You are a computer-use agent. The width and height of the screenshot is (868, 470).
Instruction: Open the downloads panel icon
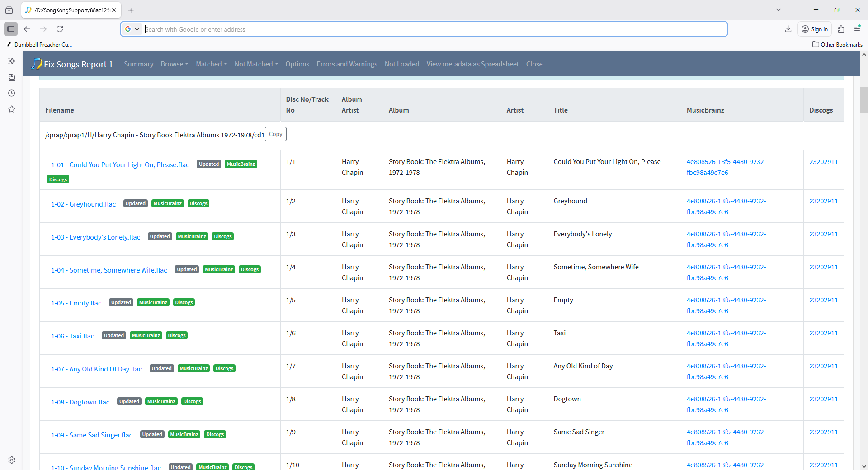pos(788,29)
